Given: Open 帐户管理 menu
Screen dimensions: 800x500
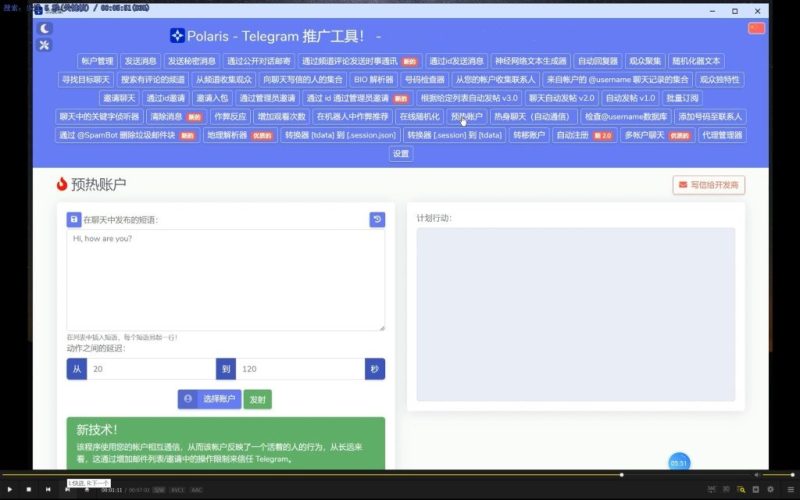Looking at the screenshot, I should pyautogui.click(x=97, y=61).
